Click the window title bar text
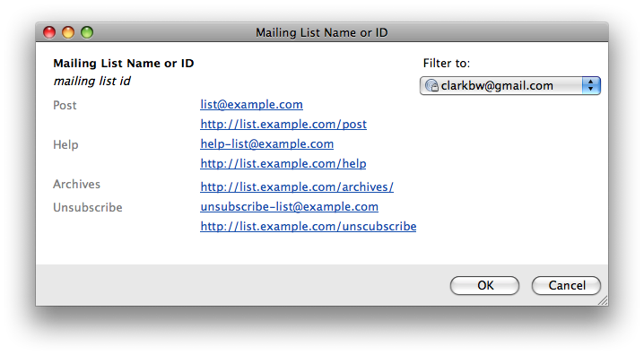 322,32
